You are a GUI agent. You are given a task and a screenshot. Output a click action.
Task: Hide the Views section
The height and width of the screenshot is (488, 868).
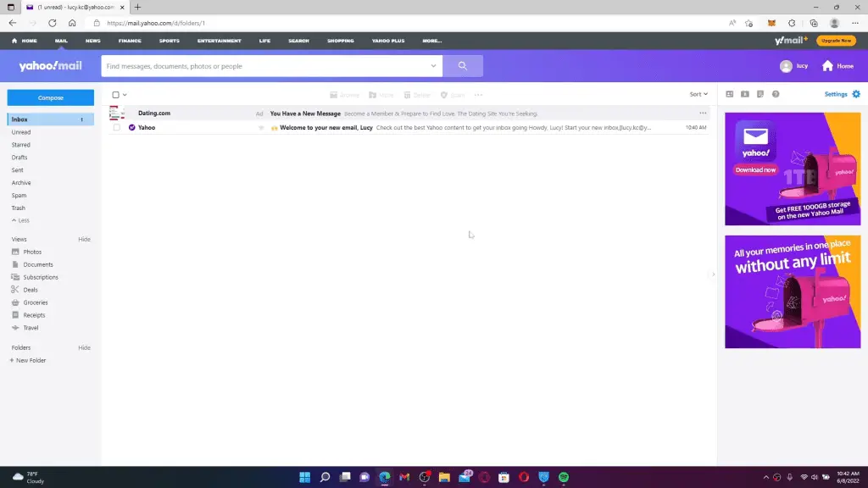point(84,239)
